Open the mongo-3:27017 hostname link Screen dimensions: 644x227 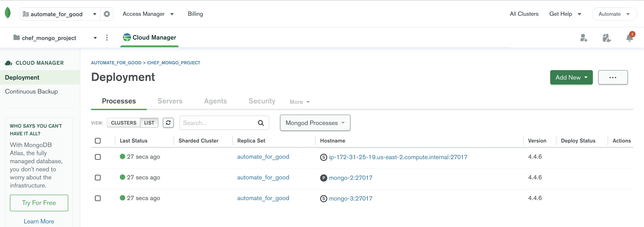(x=350, y=198)
